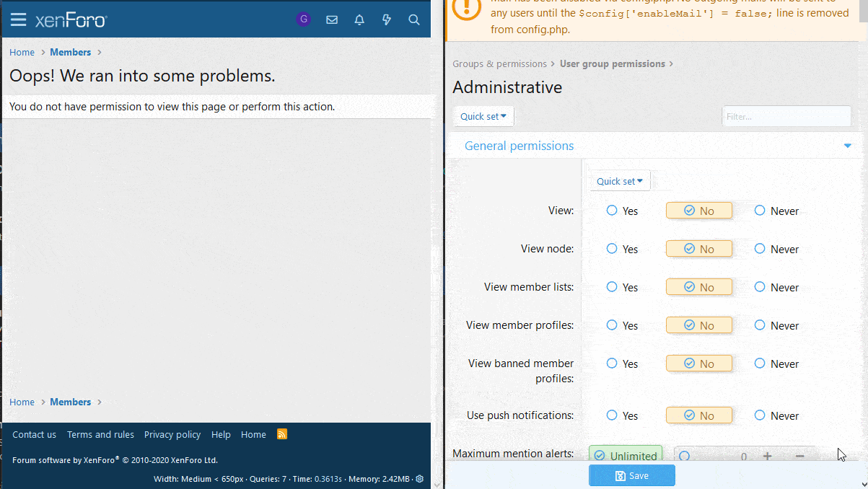Click the Filter input field
Screen dimensions: 868x489
786,116
